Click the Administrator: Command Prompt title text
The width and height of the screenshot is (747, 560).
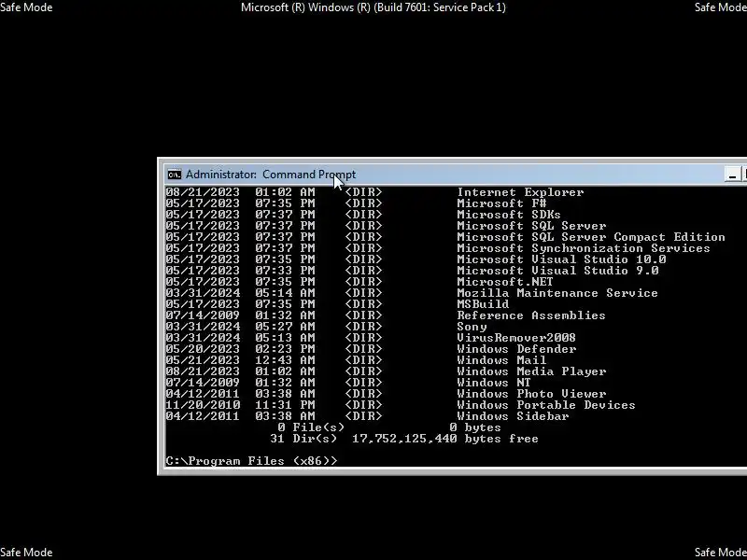coord(271,175)
